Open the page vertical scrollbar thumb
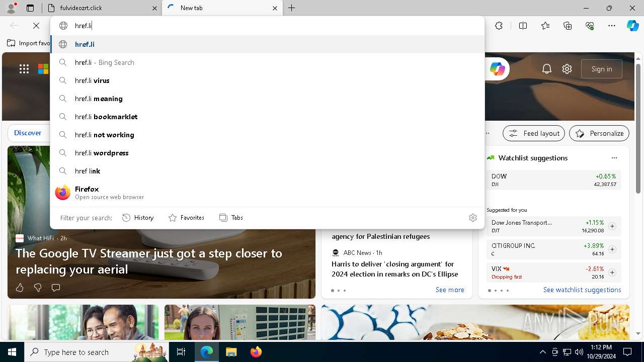Viewport: 644px width, 362px height. pyautogui.click(x=638, y=129)
